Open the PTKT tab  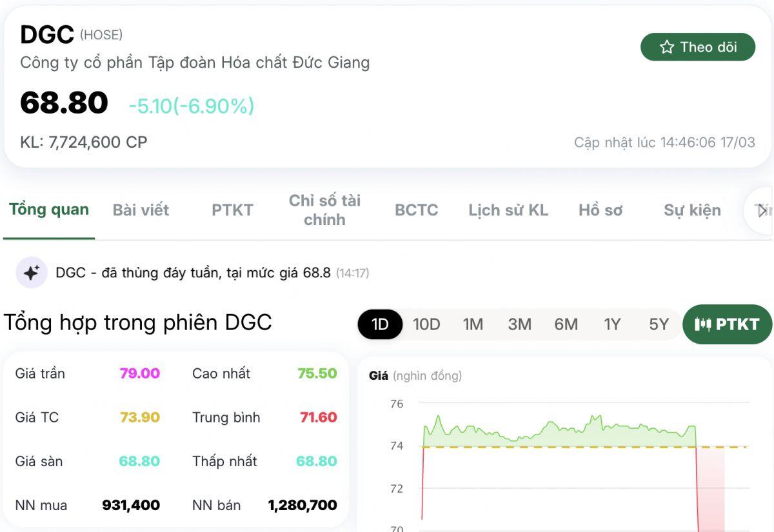point(232,210)
